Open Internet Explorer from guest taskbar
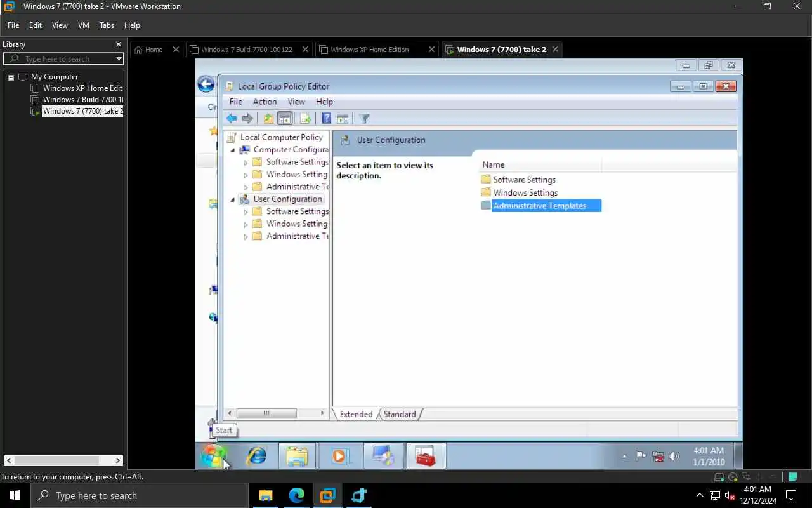 (x=256, y=456)
